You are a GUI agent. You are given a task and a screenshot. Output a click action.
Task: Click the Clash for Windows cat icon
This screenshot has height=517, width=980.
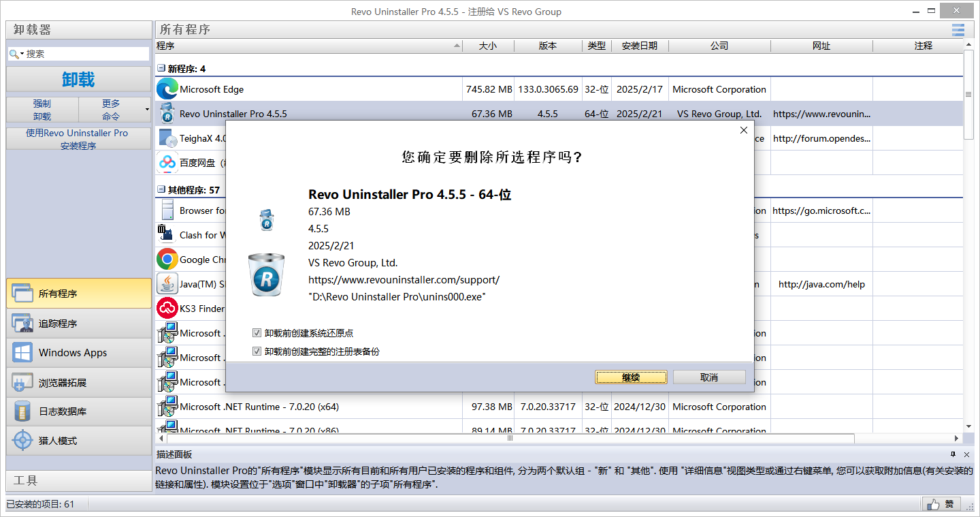(x=167, y=235)
